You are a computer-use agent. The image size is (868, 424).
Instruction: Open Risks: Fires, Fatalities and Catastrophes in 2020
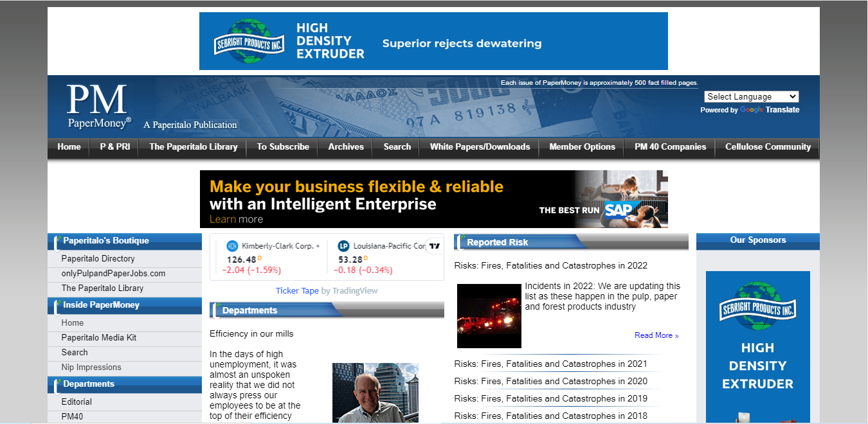[x=551, y=382]
